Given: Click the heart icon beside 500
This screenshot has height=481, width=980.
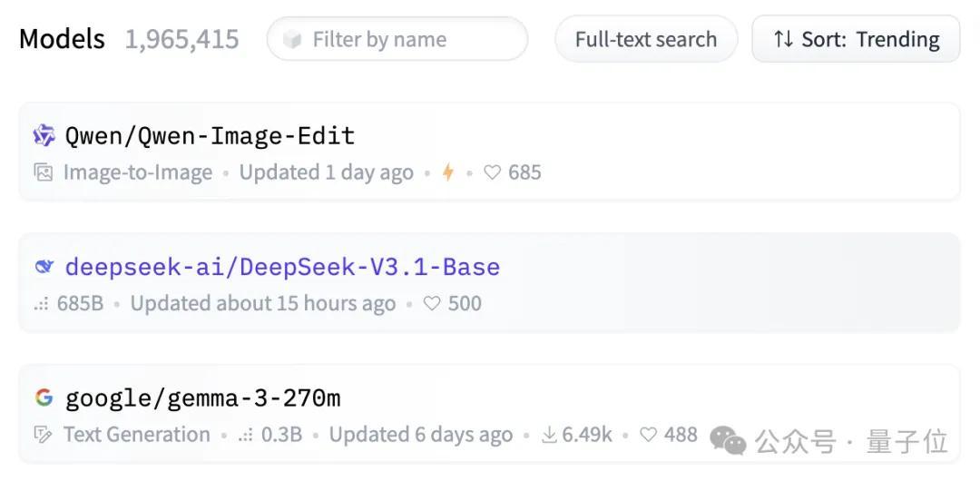Looking at the screenshot, I should (x=432, y=303).
